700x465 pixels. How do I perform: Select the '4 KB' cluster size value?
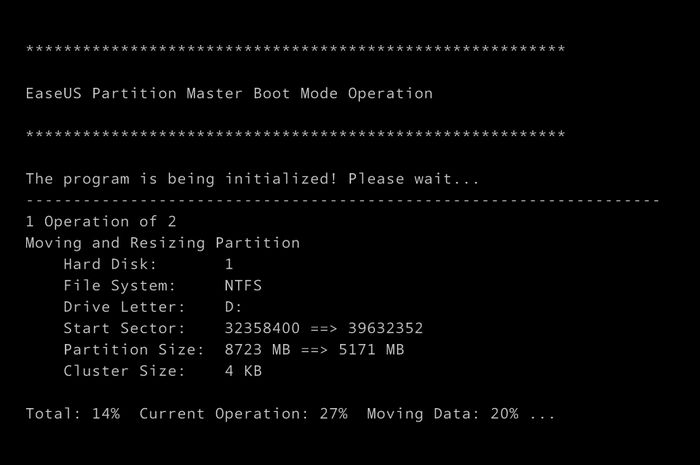[x=243, y=371]
